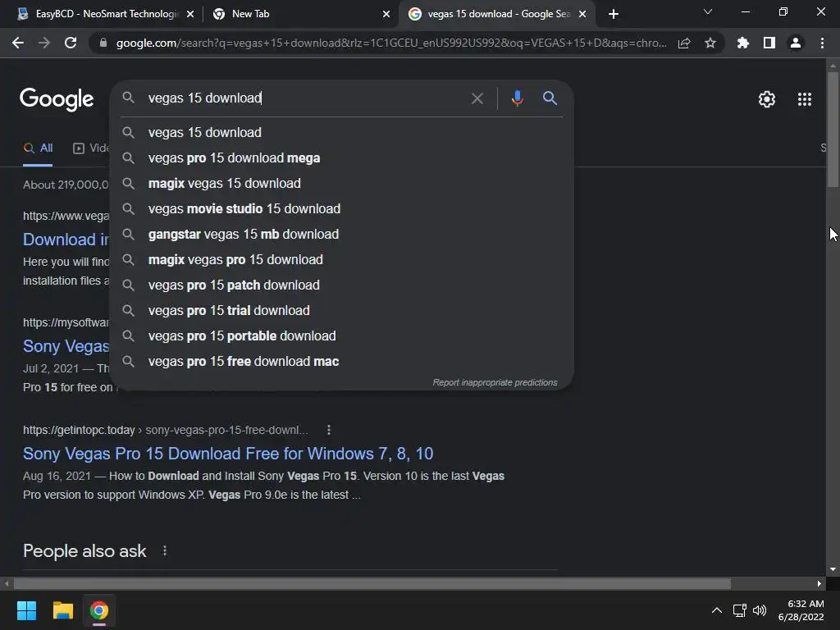Open the volume speaker icon in the tray
Screen dimensions: 840x630
click(x=759, y=610)
